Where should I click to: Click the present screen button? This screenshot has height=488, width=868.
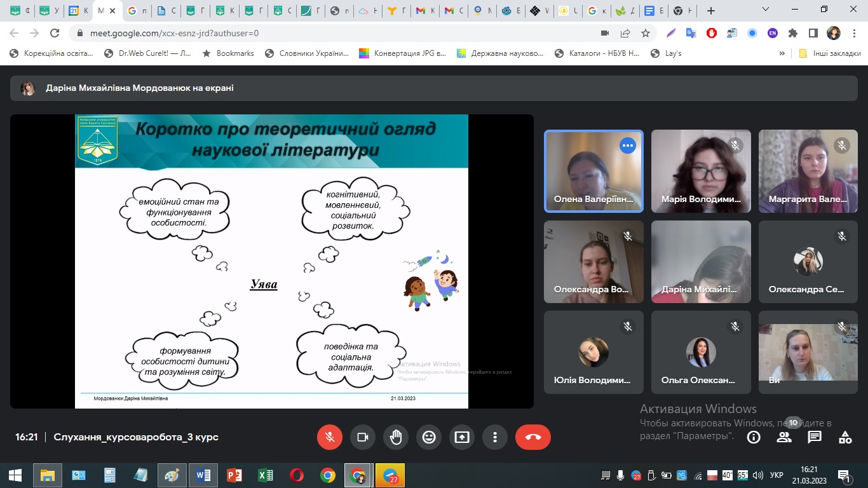(x=462, y=437)
